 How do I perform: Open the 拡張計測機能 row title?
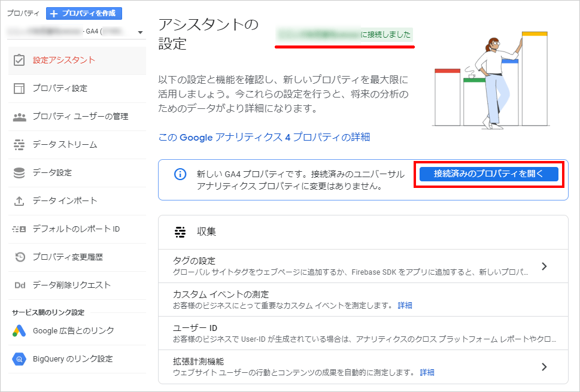(198, 361)
